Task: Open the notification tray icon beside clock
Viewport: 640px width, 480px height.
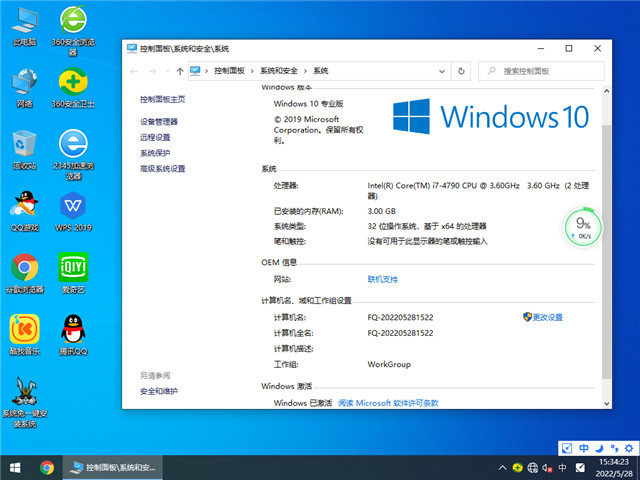Action: pyautogui.click(x=580, y=468)
